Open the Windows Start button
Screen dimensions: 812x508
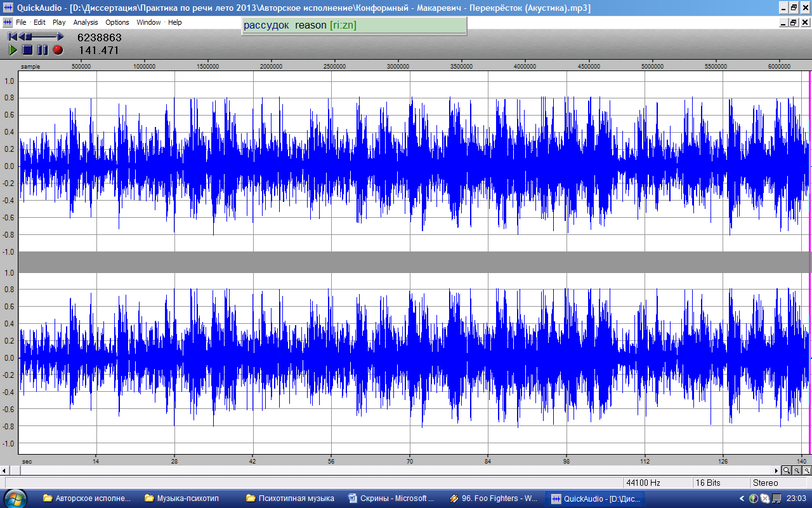pyautogui.click(x=15, y=498)
